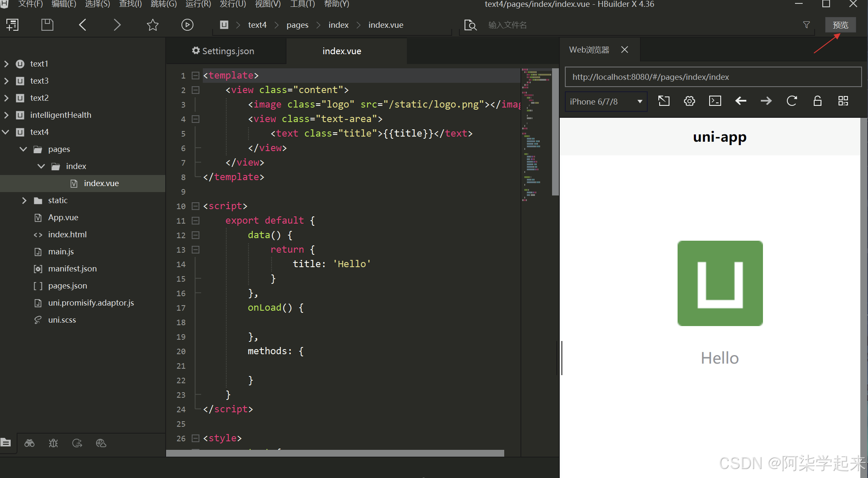This screenshot has width=868, height=478.
Task: Collapse the index folder
Action: pos(41,166)
